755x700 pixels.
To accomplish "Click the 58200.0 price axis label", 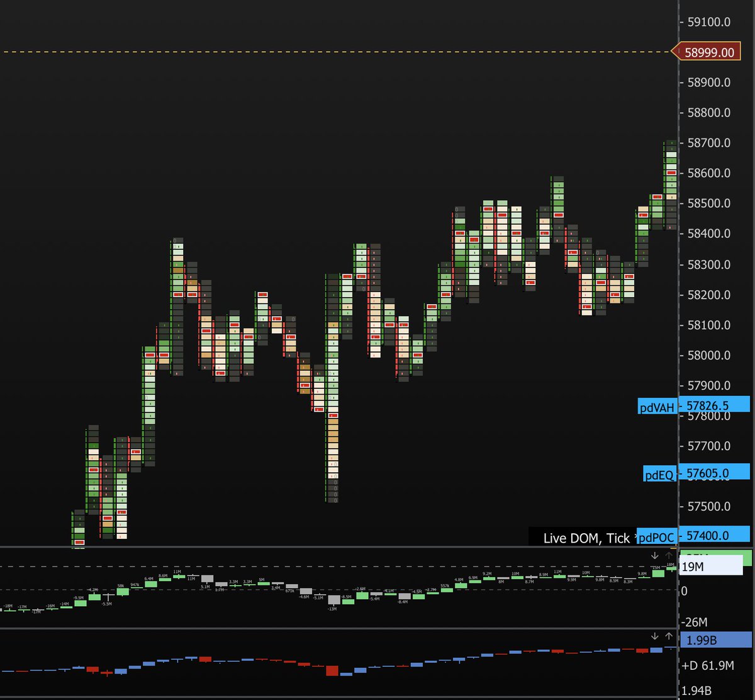I will tap(708, 295).
